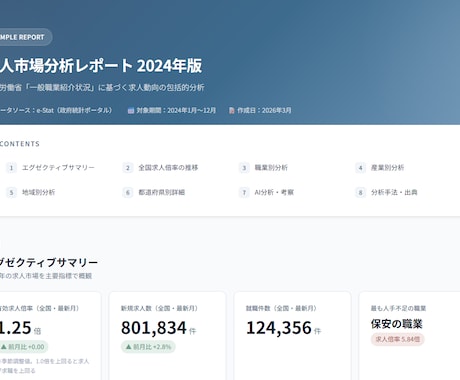460x380 pixels.
Task: Click the 1.25 job ratio value
Action: [16, 327]
